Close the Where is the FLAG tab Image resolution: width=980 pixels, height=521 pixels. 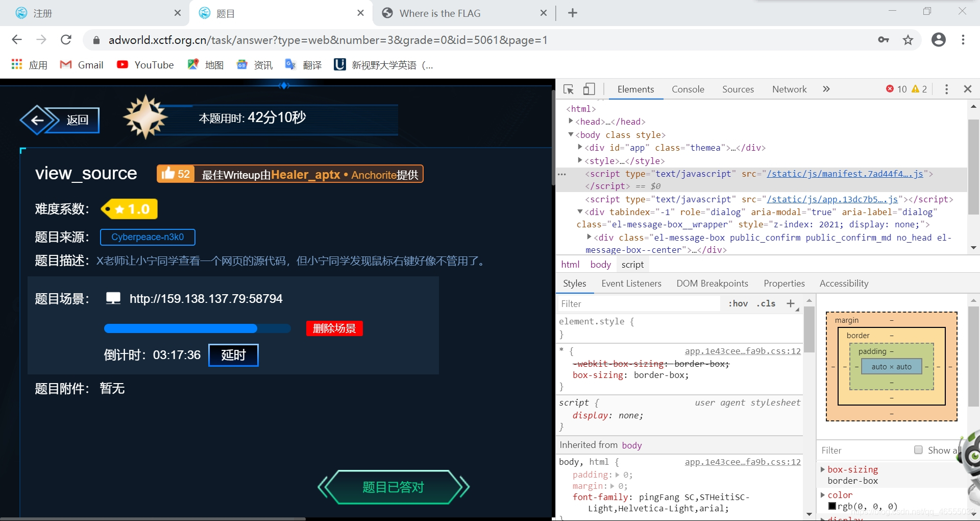point(544,13)
